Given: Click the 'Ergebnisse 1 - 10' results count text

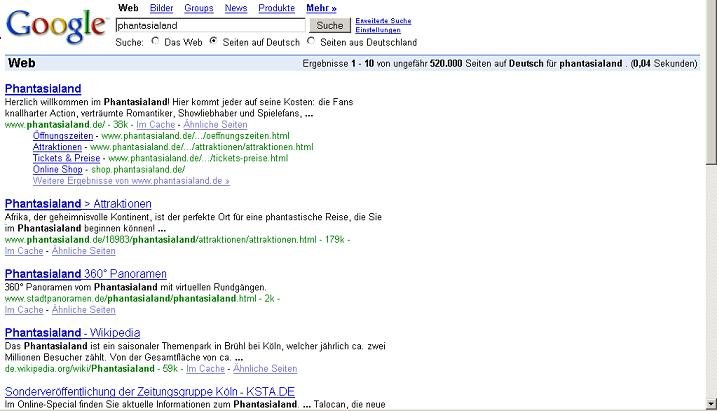Looking at the screenshot, I should (x=338, y=64).
